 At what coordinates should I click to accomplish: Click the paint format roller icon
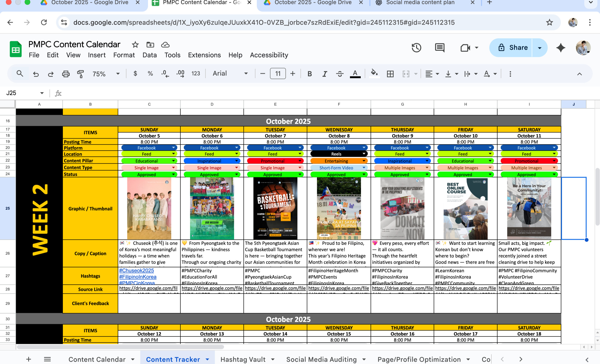point(80,74)
